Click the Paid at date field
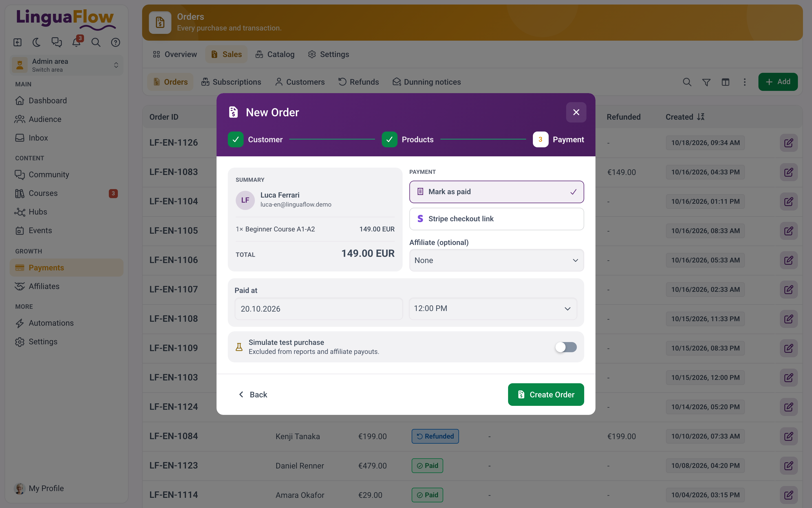Viewport: 812px width, 508px height. point(318,309)
